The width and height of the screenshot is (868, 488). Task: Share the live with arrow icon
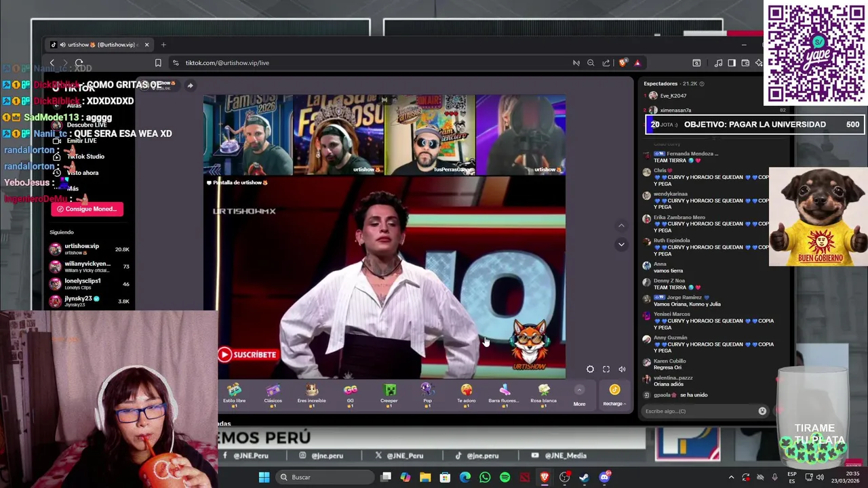click(190, 85)
